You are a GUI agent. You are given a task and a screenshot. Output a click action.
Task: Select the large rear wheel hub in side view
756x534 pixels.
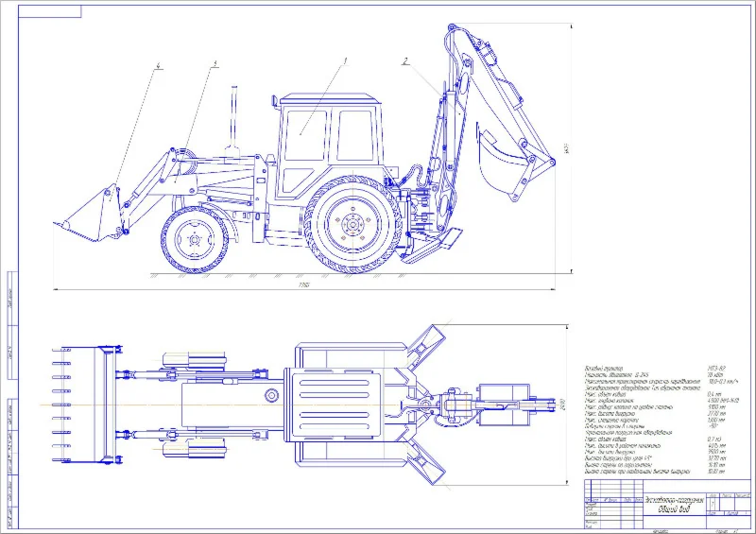pos(353,225)
